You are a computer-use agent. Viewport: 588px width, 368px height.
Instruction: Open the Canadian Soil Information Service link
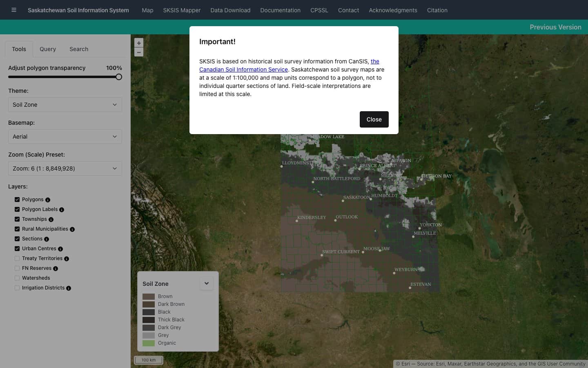pyautogui.click(x=243, y=70)
